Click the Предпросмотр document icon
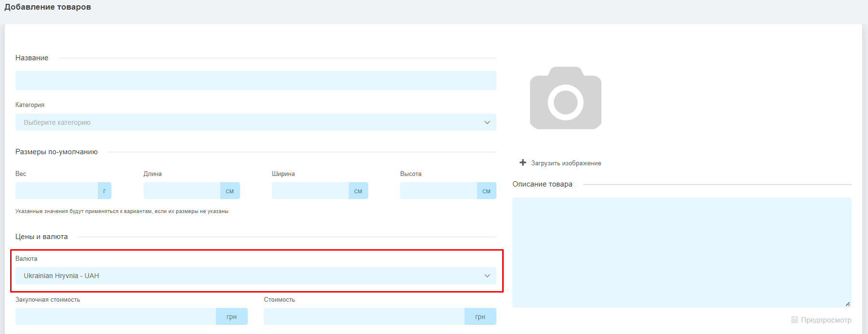This screenshot has height=334, width=868. click(794, 320)
